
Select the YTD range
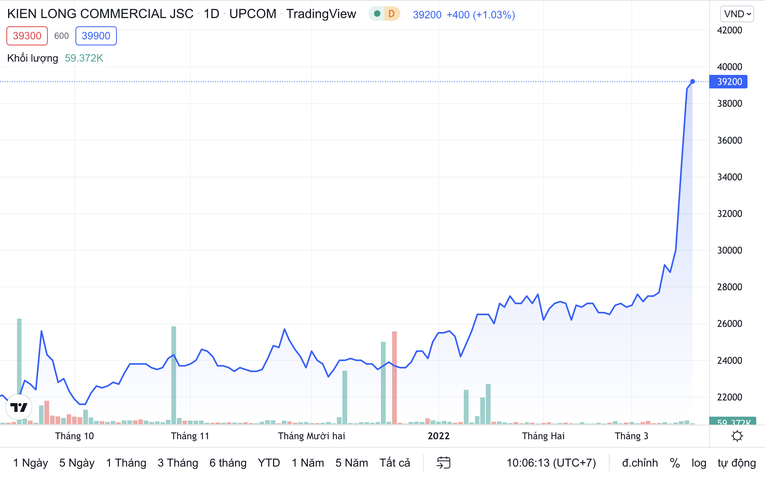269,463
